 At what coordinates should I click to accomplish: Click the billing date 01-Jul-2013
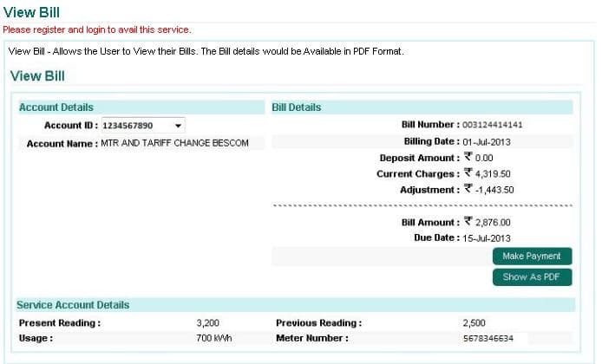coord(487,141)
